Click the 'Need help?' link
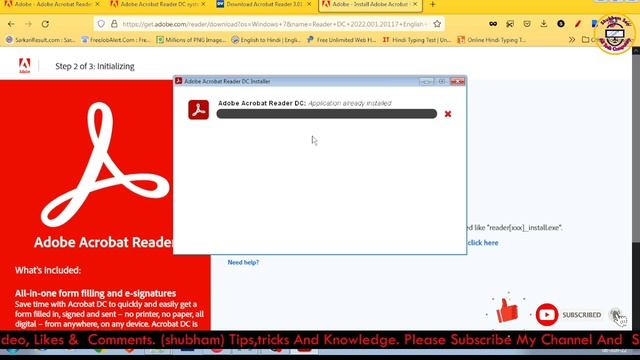The image size is (640, 360). (x=243, y=262)
